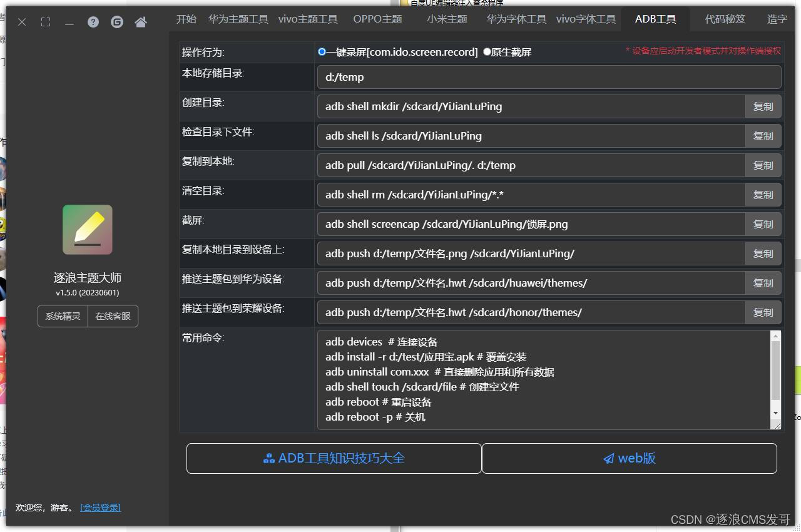
Task: Click the adb pull command field
Action: click(531, 165)
